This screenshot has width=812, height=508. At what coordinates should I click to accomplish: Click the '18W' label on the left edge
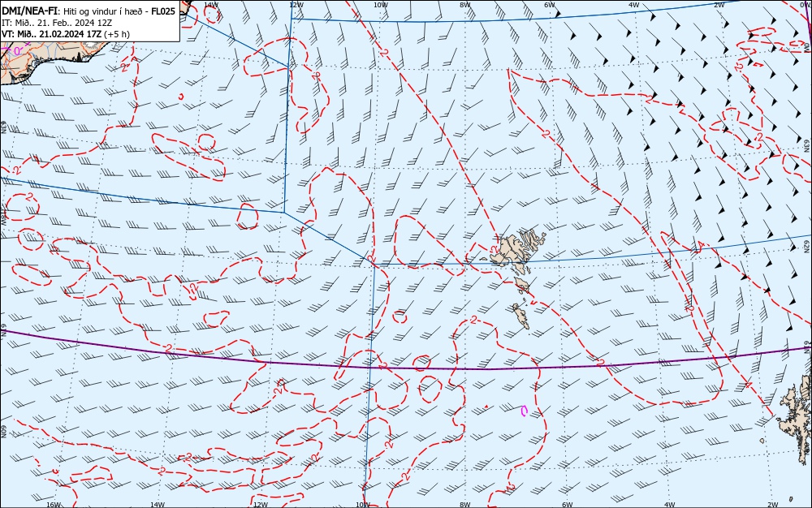(x=3, y=217)
